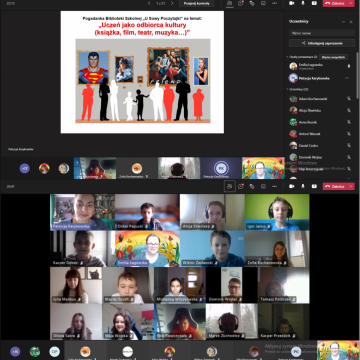360x360 pixels.
Task: Toggle microphone in the gallery-view meeting toolbar
Action: pyautogui.click(x=303, y=186)
